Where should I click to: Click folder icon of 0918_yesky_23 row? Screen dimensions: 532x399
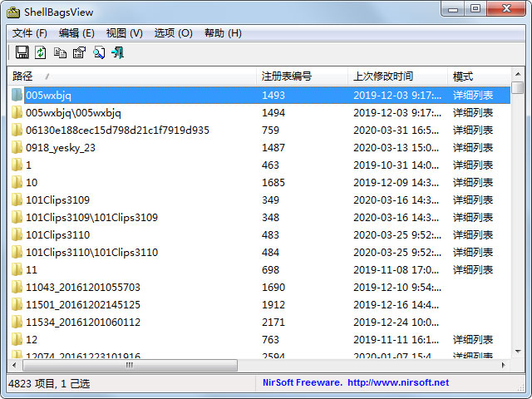[x=17, y=148]
